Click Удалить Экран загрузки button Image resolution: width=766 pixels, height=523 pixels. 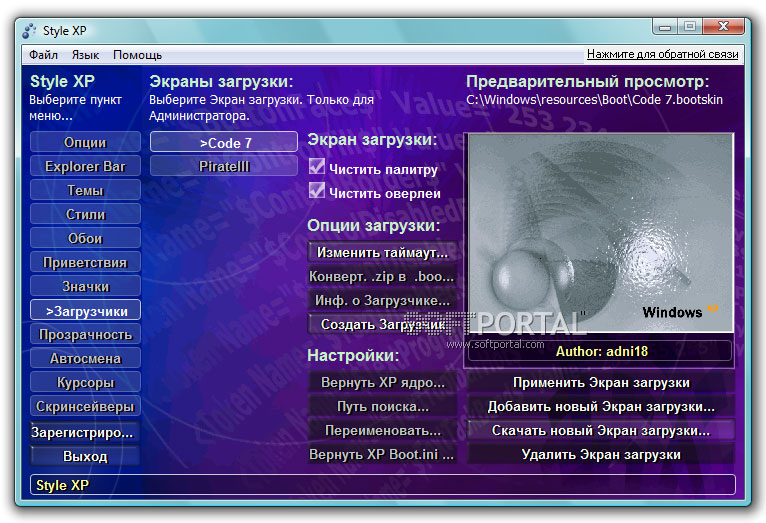[x=601, y=454]
